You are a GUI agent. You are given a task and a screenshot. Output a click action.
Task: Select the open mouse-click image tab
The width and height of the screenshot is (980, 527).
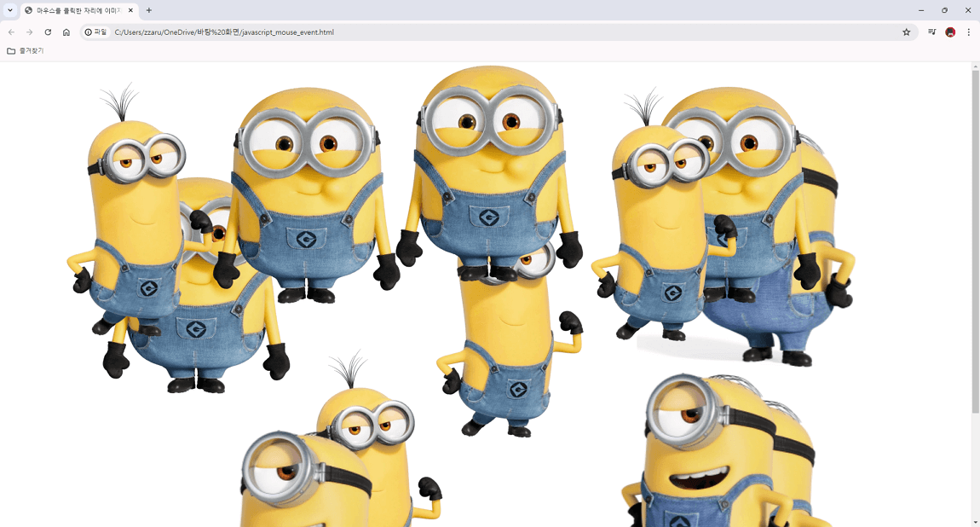(x=79, y=10)
